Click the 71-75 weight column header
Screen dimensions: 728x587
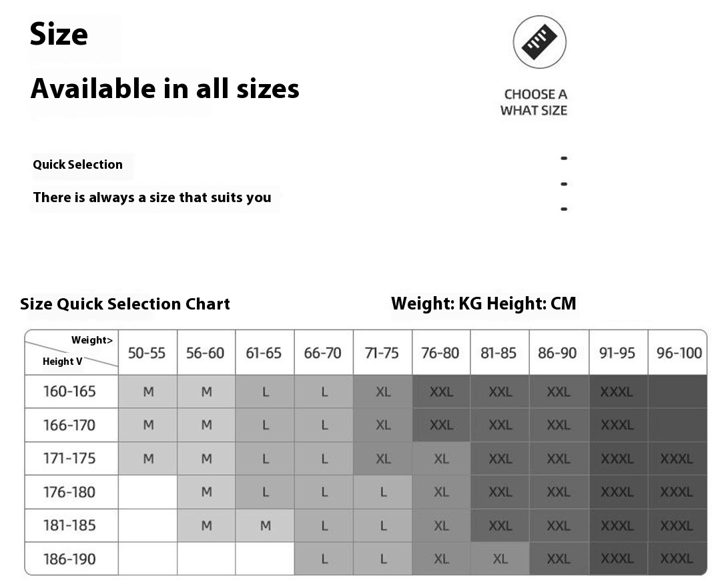[x=382, y=353]
